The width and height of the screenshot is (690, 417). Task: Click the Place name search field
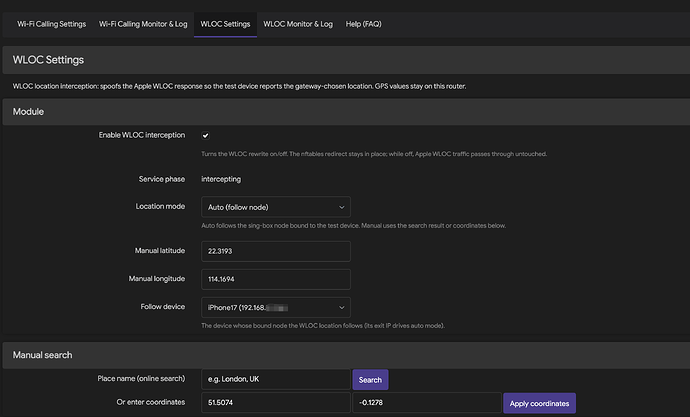click(276, 379)
